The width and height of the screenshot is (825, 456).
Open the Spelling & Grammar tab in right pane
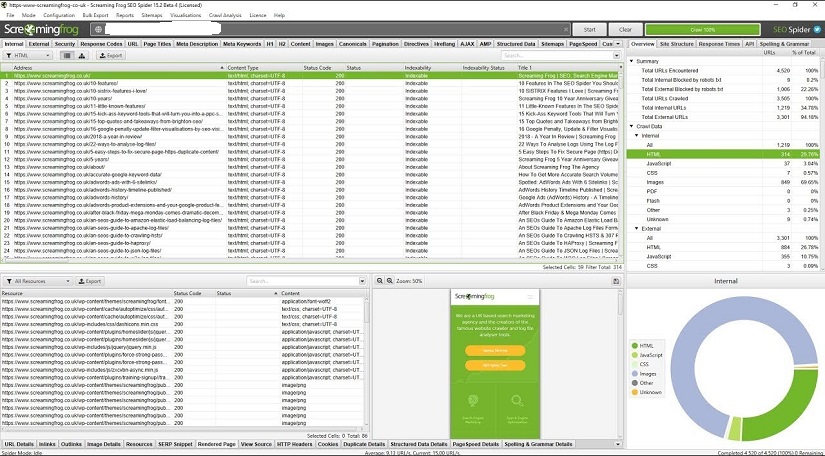(784, 44)
